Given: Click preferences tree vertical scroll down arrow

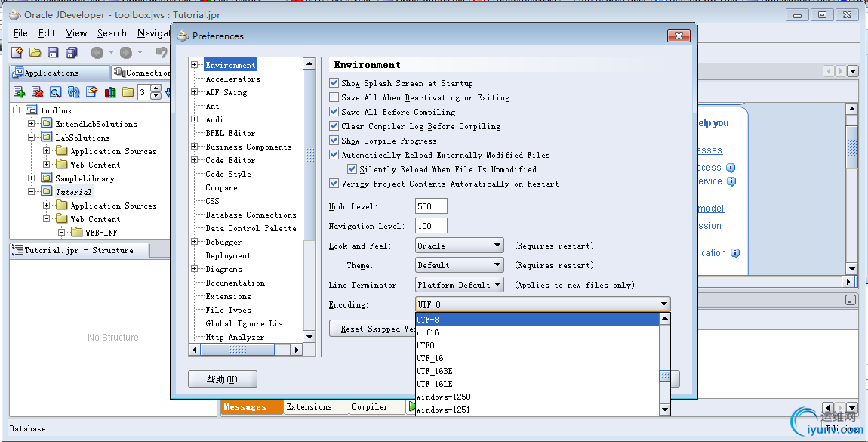Looking at the screenshot, I should 309,337.
